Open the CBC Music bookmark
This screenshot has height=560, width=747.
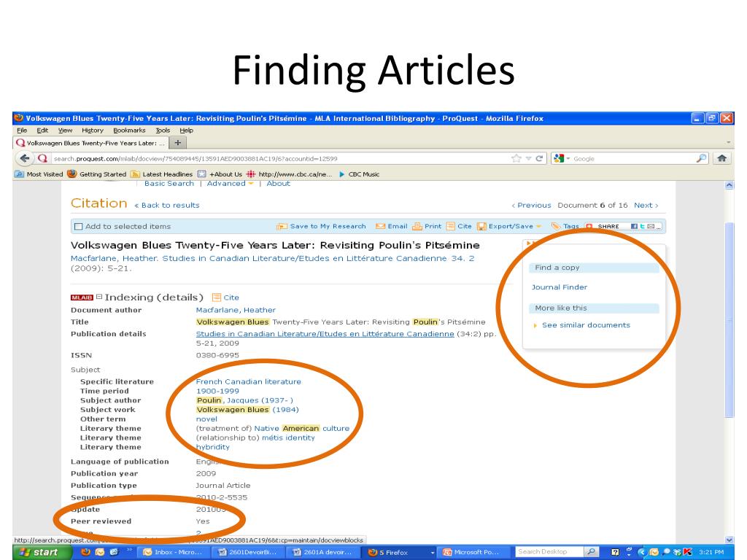point(359,174)
